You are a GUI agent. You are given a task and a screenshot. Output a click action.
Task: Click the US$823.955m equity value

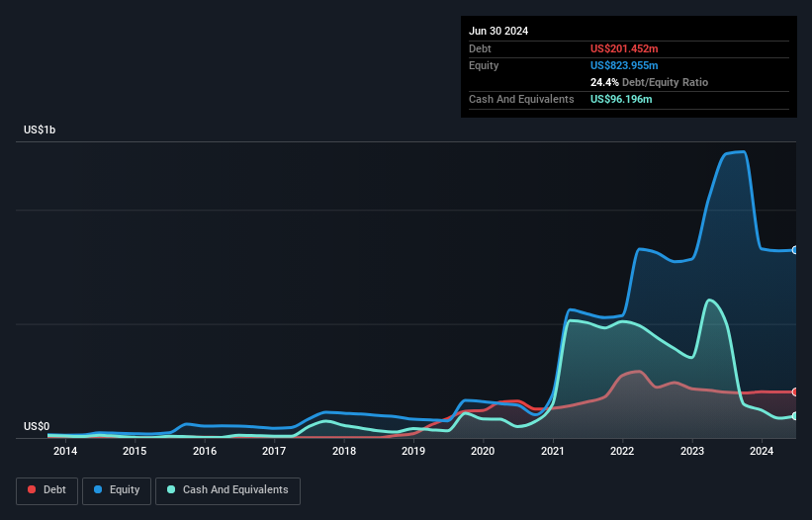(624, 65)
